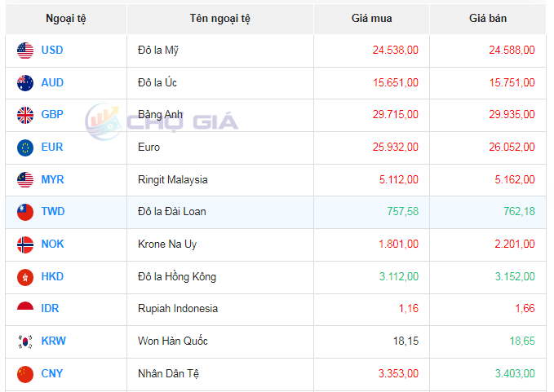The width and height of the screenshot is (554, 392).
Task: Click the European Union flag icon
Action: pos(25,148)
